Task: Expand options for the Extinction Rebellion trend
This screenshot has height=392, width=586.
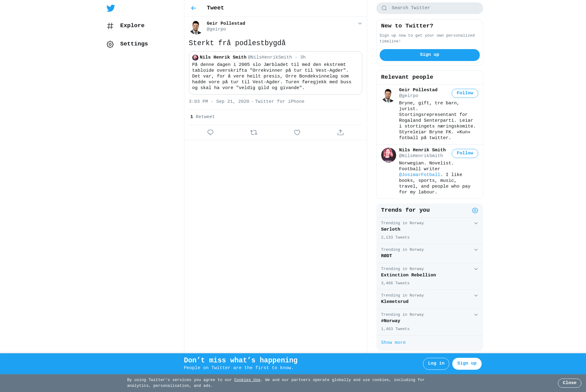Action: coord(476,269)
